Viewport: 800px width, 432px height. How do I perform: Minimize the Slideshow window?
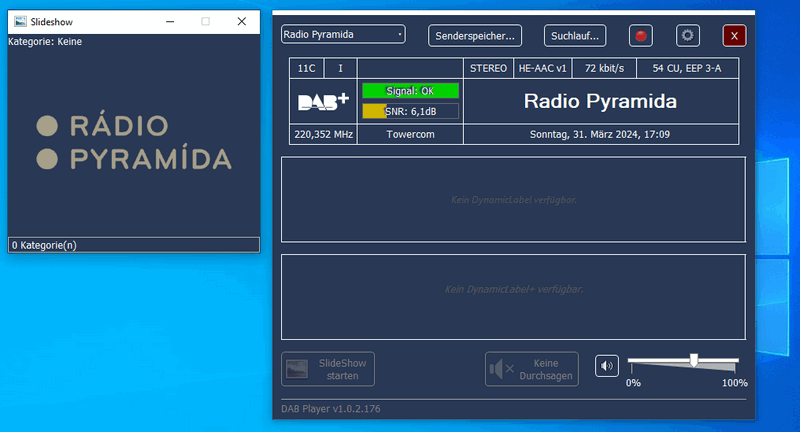pyautogui.click(x=170, y=21)
